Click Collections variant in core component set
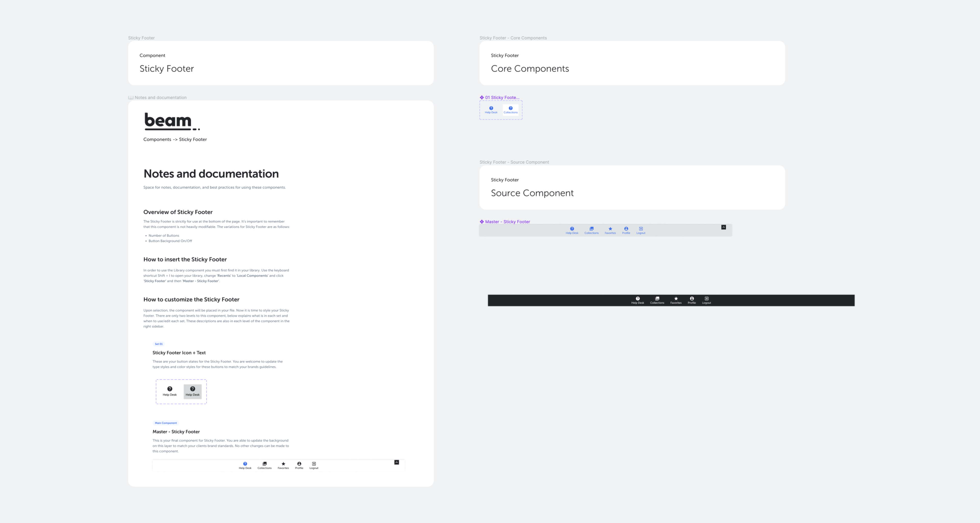 pyautogui.click(x=510, y=110)
